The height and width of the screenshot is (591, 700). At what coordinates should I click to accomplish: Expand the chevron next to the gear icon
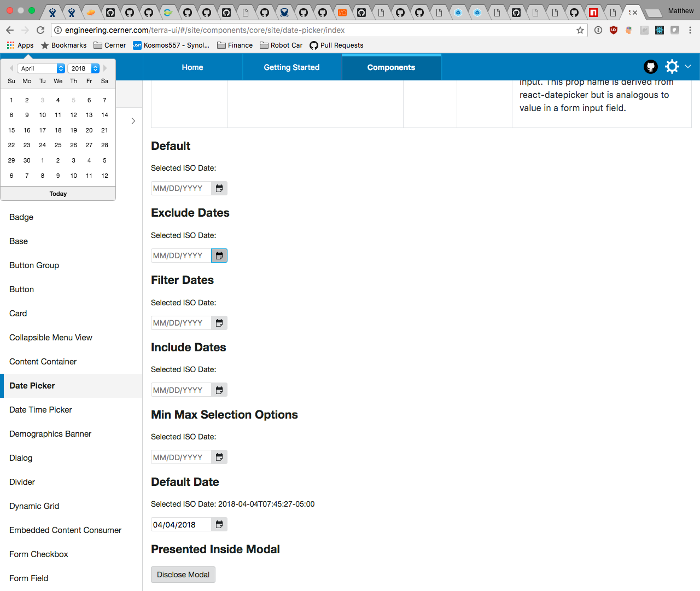pyautogui.click(x=688, y=66)
